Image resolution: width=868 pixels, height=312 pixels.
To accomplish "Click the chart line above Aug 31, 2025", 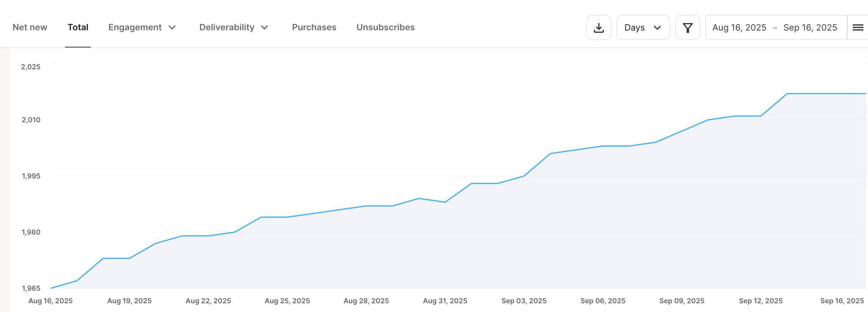I will point(445,202).
